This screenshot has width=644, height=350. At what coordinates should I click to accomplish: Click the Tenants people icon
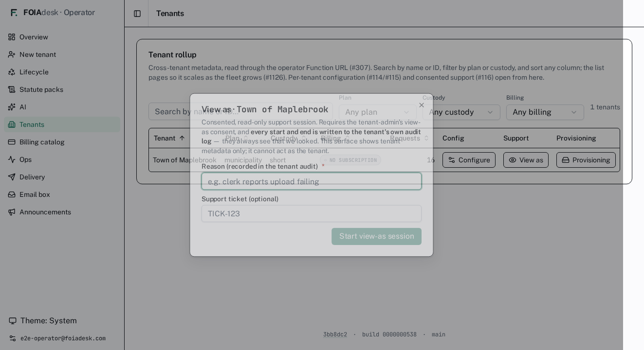(x=12, y=124)
